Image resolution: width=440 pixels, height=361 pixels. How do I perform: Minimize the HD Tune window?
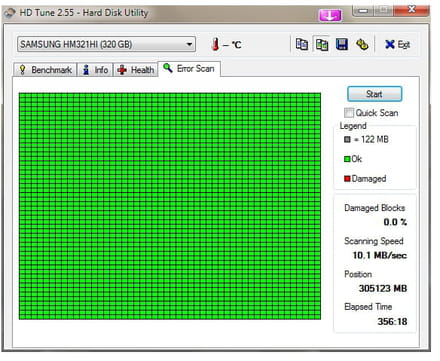click(363, 11)
